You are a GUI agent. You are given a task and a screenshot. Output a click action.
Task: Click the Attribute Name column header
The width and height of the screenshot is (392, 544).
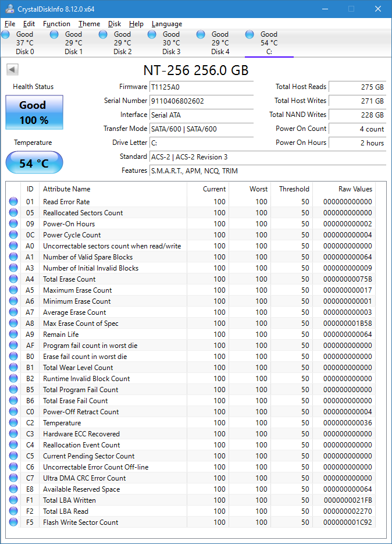(x=113, y=189)
